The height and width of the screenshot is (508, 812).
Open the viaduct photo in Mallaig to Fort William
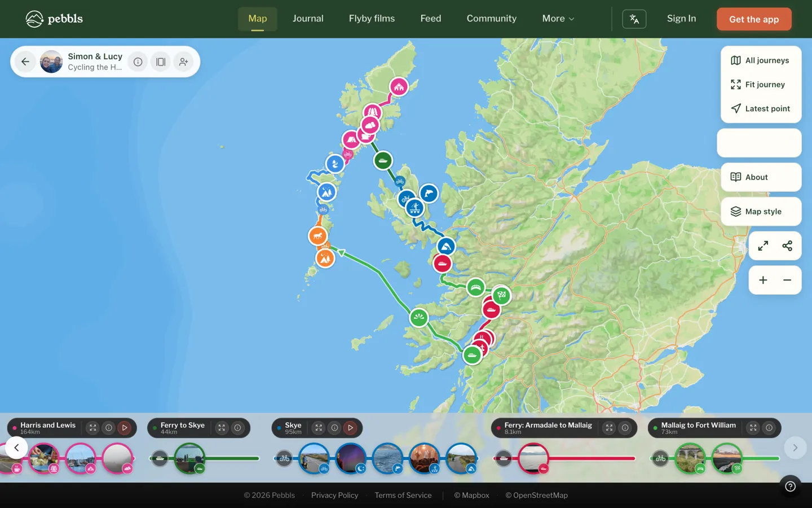pyautogui.click(x=690, y=458)
